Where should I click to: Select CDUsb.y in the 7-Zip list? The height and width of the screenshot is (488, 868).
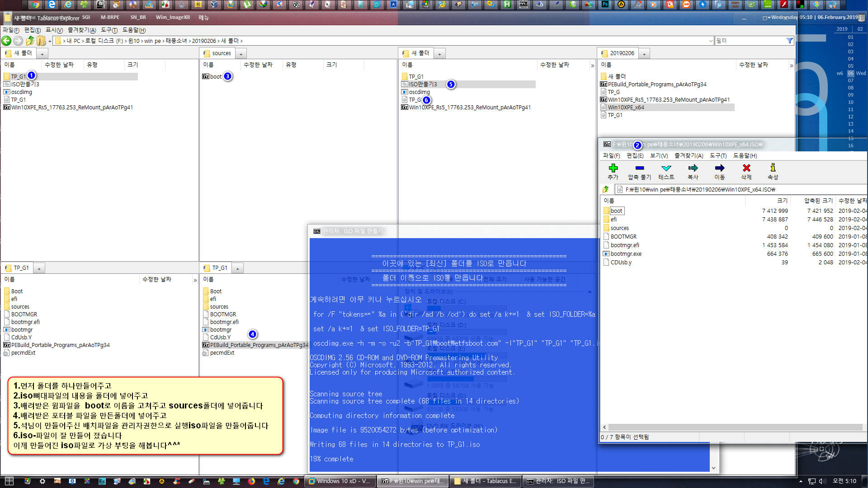(621, 263)
